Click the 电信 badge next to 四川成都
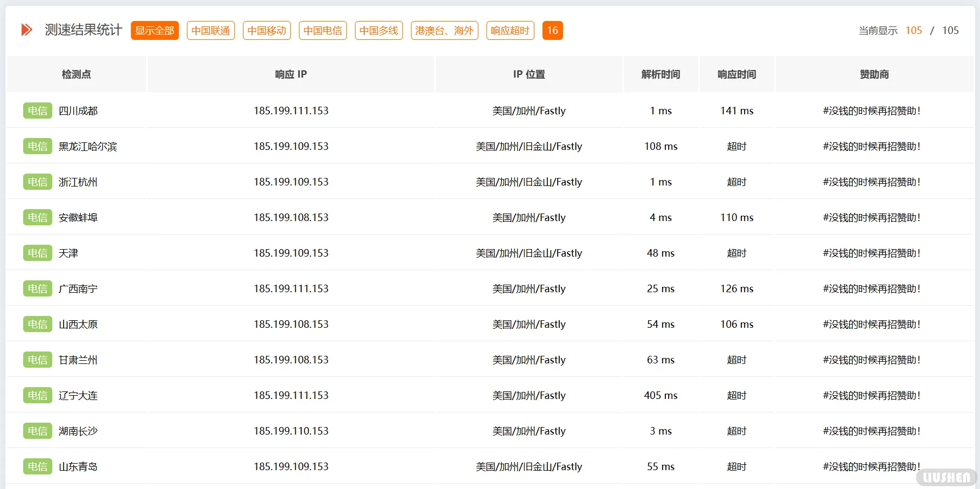This screenshot has height=489, width=980. (x=37, y=111)
